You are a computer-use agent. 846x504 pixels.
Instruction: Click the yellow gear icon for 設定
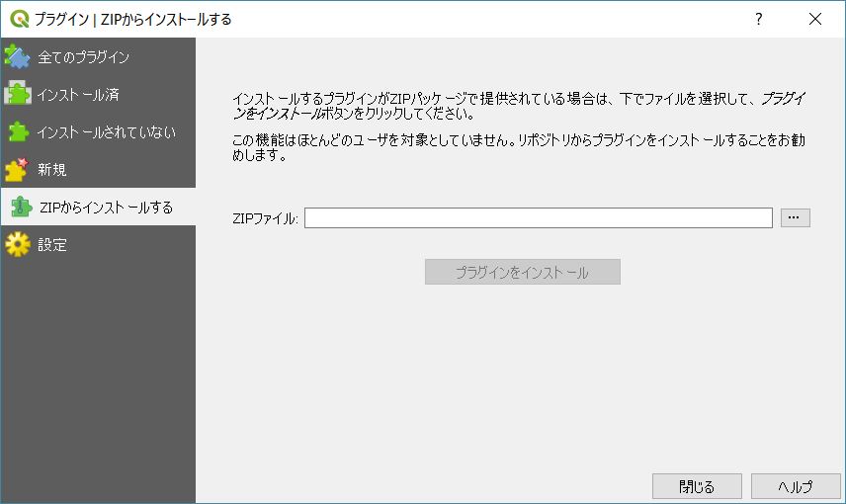[x=18, y=244]
